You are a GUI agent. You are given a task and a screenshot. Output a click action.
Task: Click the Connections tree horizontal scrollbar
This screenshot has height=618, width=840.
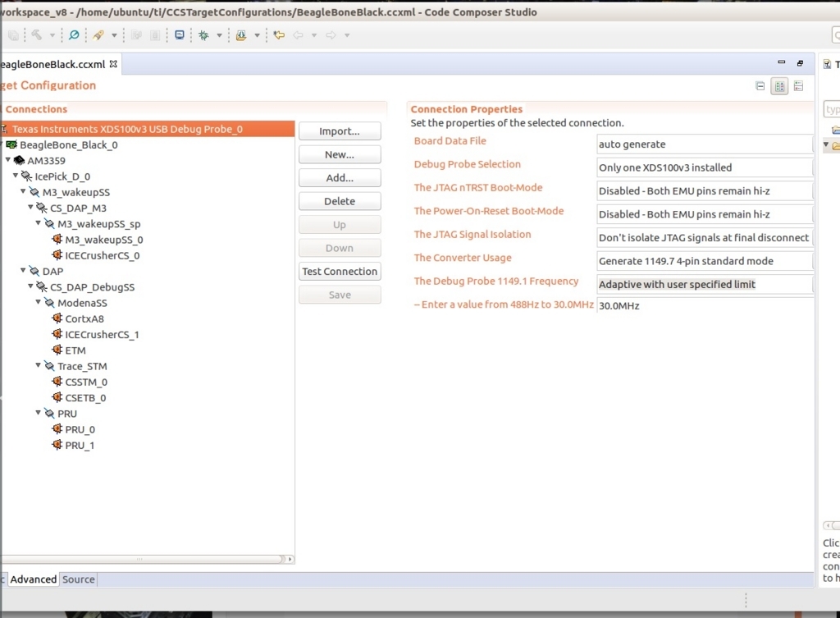point(142,559)
